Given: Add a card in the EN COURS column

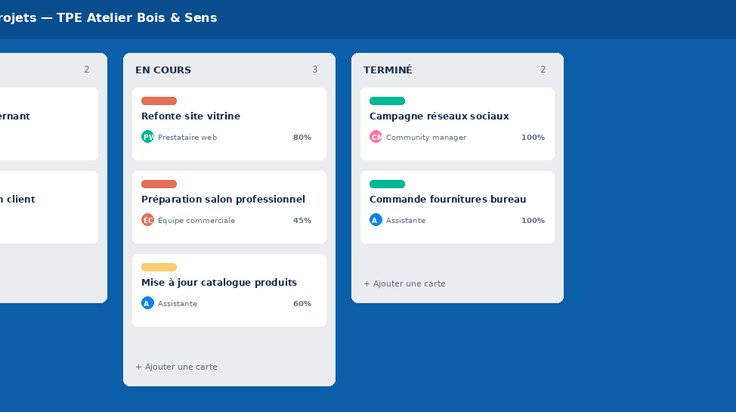Looking at the screenshot, I should (x=176, y=366).
